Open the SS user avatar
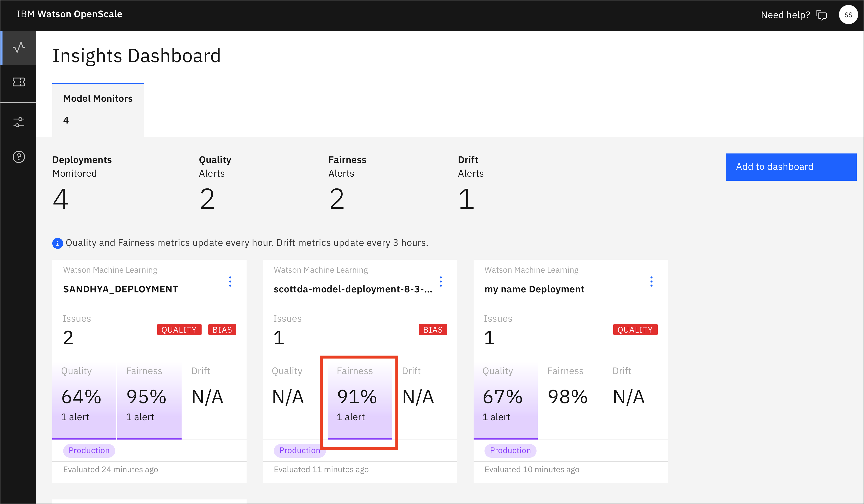 (x=848, y=14)
